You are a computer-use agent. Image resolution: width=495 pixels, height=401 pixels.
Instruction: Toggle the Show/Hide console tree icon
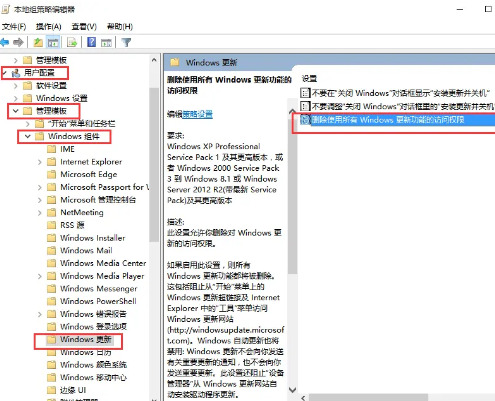pos(53,42)
